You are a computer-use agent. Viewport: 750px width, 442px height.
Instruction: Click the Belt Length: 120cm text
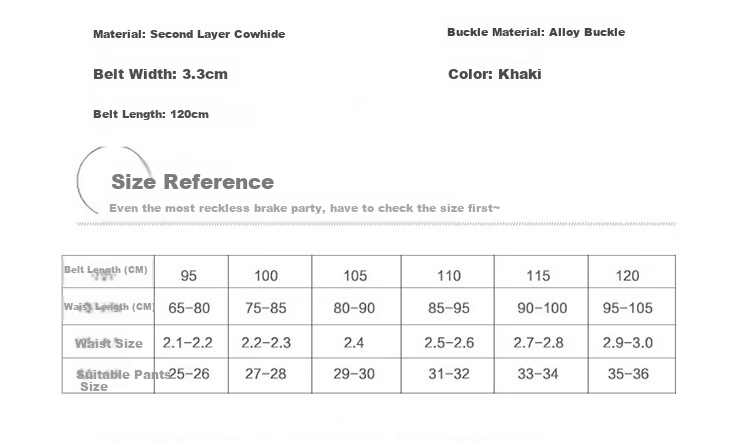pyautogui.click(x=151, y=114)
